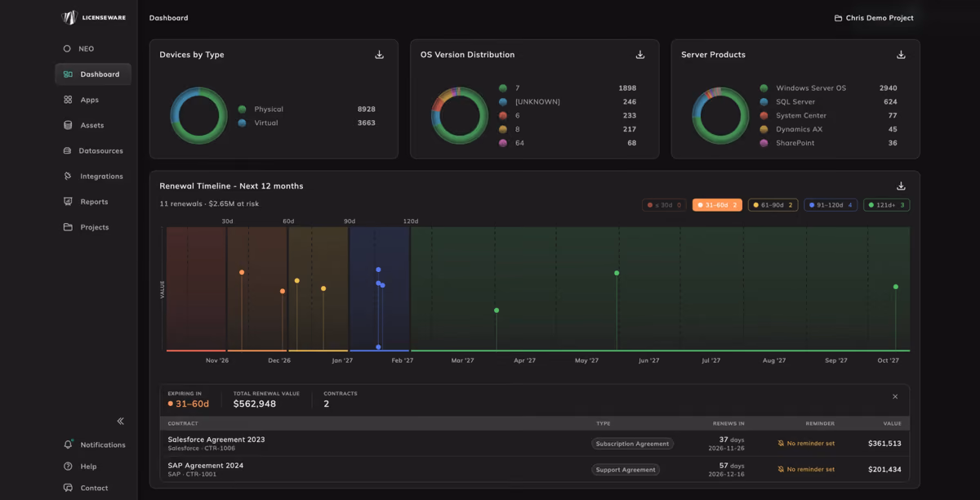Set reminder for SAP Agreement 2024

pos(806,470)
